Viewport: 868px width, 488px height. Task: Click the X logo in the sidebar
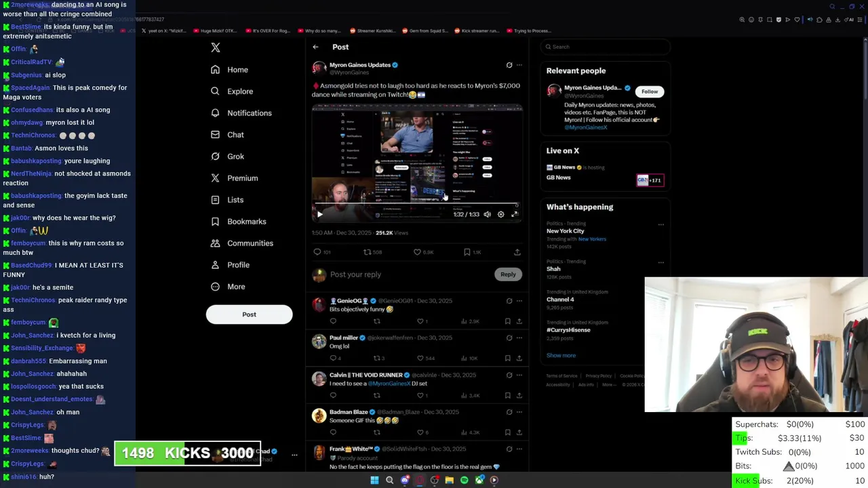coord(216,47)
